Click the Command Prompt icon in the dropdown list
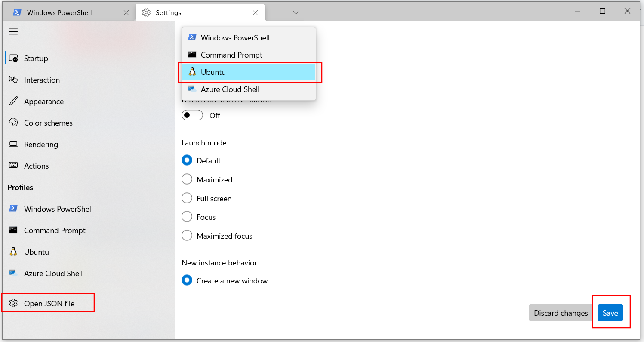644x342 pixels. click(x=192, y=55)
